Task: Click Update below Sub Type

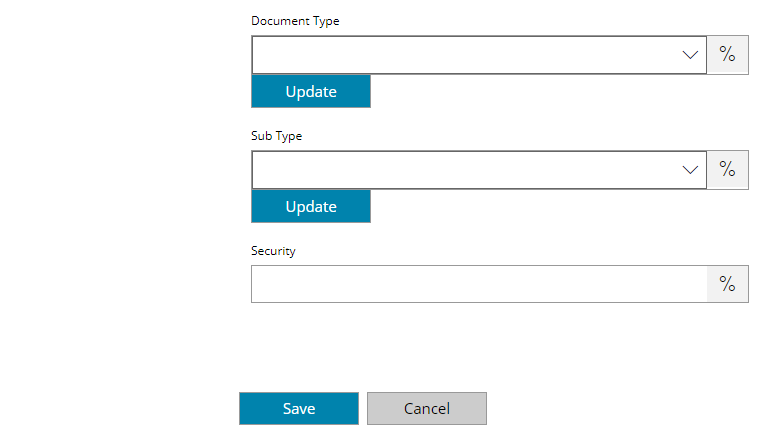Action: coord(311,206)
